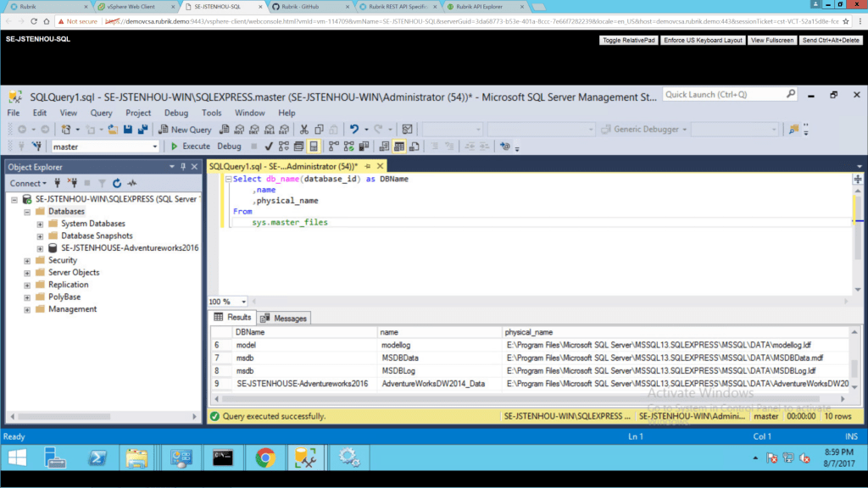This screenshot has height=488, width=868.
Task: Switch to the Messages tab
Action: click(x=285, y=318)
